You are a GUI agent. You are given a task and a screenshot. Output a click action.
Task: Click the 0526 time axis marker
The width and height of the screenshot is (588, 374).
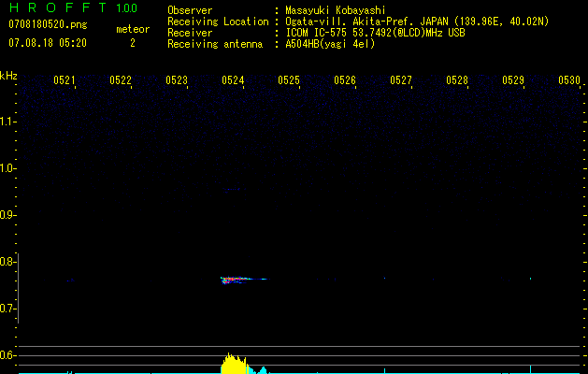tap(345, 80)
